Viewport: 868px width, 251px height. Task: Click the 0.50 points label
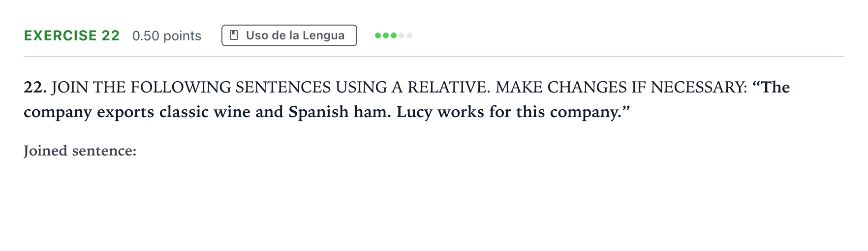point(167,36)
